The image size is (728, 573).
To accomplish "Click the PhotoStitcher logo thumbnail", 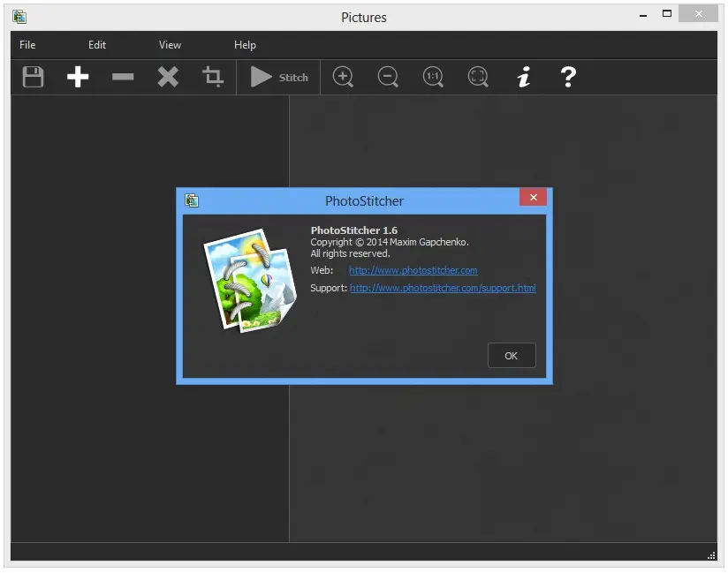I will tap(250, 281).
